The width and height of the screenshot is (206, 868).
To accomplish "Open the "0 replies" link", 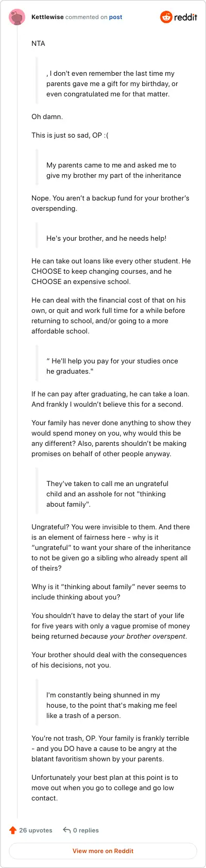I will point(85,830).
